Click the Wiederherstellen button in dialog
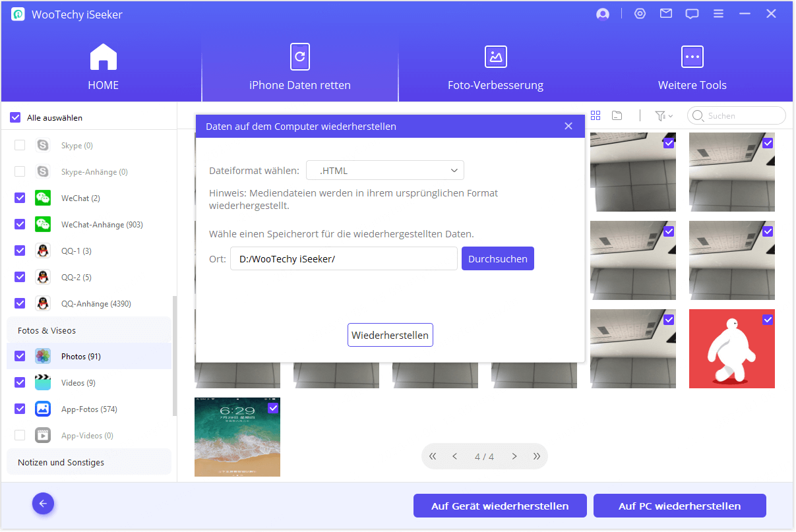Viewport: 796px width, 532px height. point(390,335)
